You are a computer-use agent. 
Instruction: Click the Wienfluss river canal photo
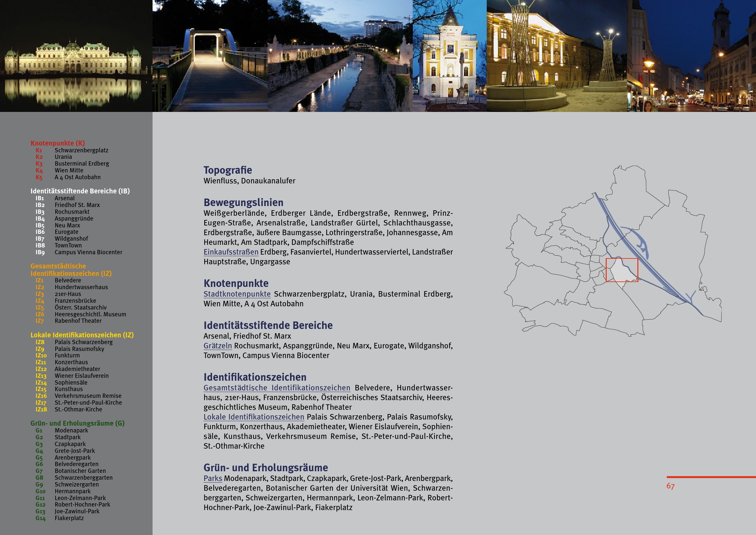[x=340, y=56]
